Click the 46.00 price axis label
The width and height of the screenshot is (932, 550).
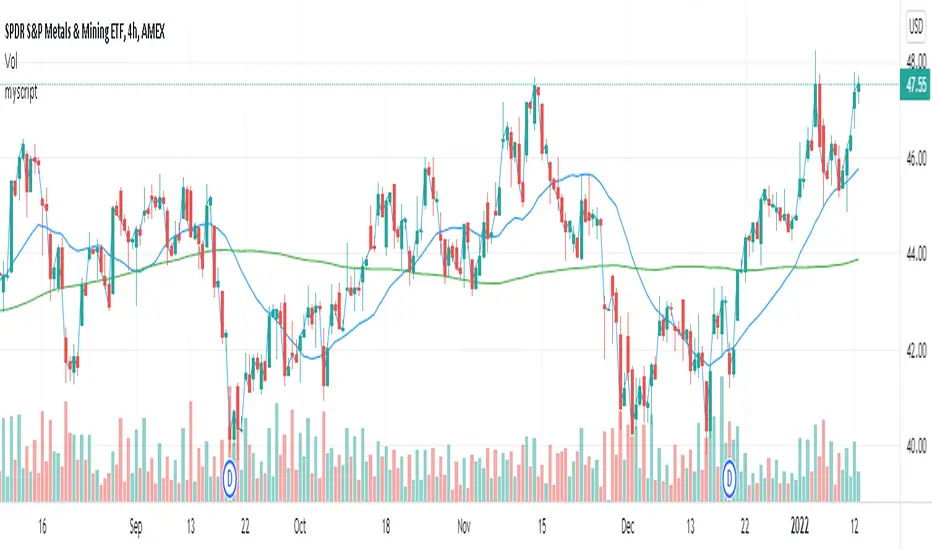click(916, 158)
